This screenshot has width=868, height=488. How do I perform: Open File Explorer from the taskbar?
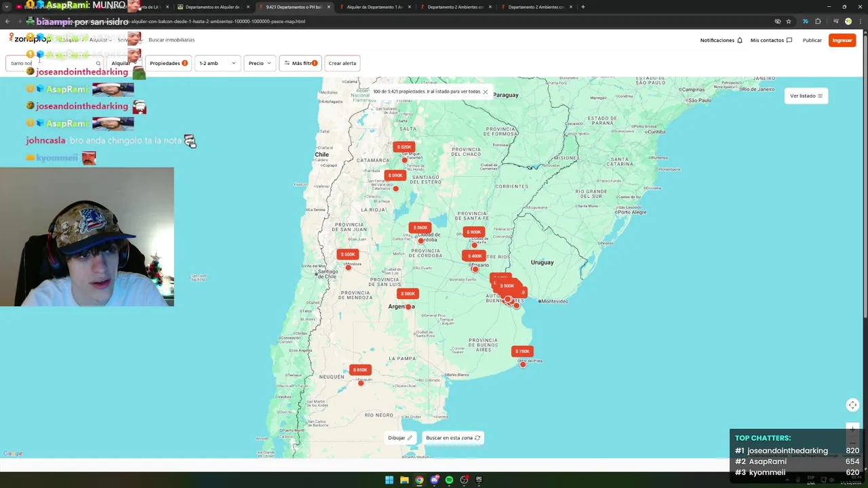tap(404, 480)
